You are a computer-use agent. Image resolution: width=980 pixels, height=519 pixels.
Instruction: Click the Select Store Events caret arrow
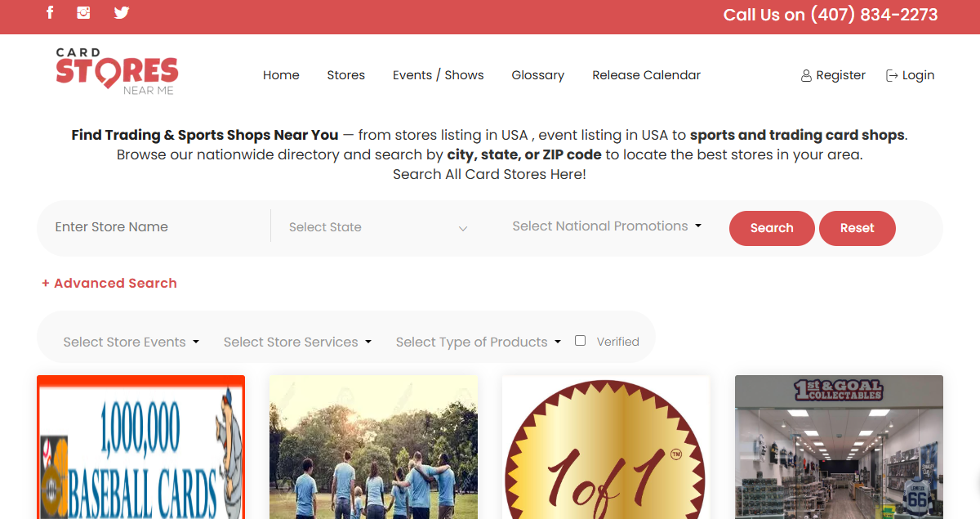tap(197, 342)
